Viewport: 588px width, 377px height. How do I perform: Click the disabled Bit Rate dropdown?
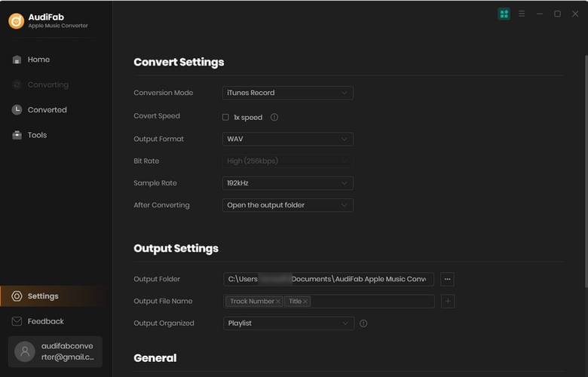tap(288, 161)
